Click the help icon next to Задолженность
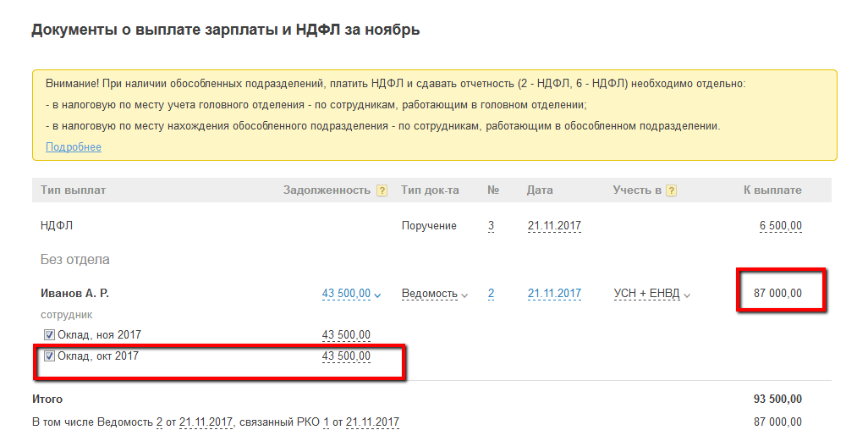 (x=382, y=190)
